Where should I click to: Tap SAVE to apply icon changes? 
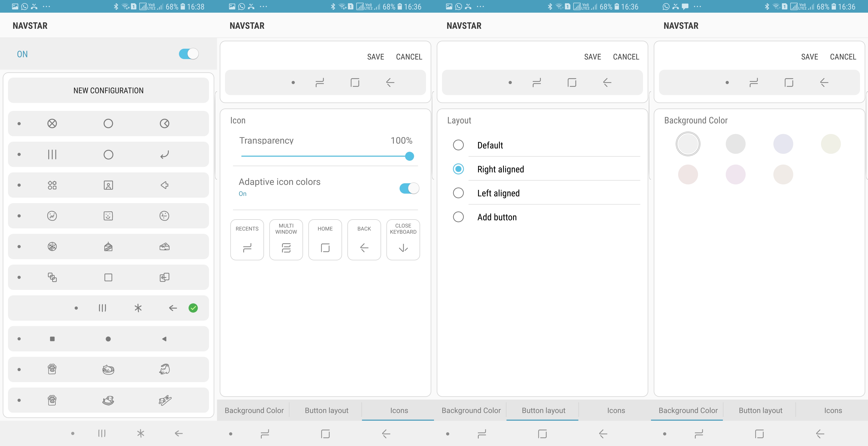click(376, 57)
